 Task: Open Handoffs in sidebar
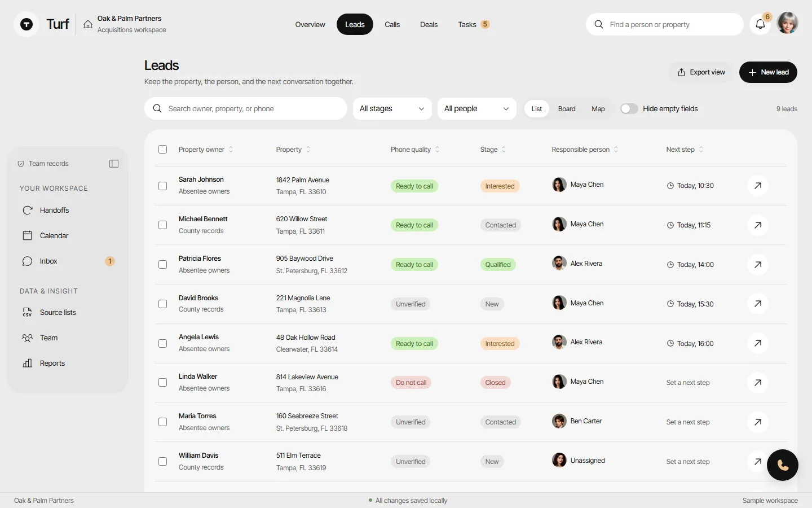(x=68, y=210)
